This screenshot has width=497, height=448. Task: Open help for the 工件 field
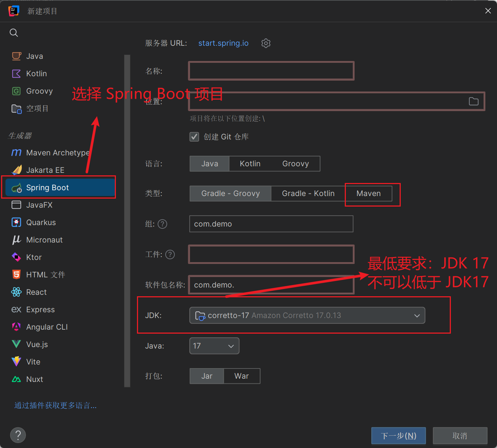tap(170, 254)
